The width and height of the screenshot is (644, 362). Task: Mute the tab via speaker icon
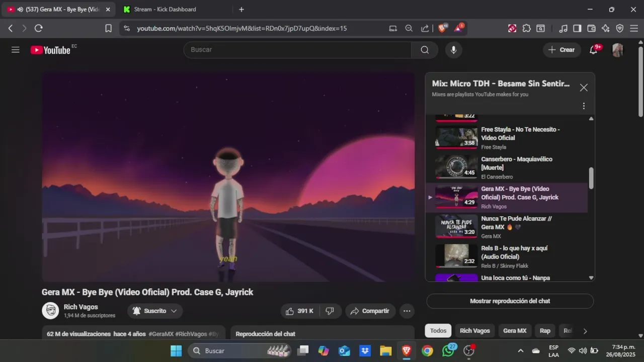(x=20, y=10)
